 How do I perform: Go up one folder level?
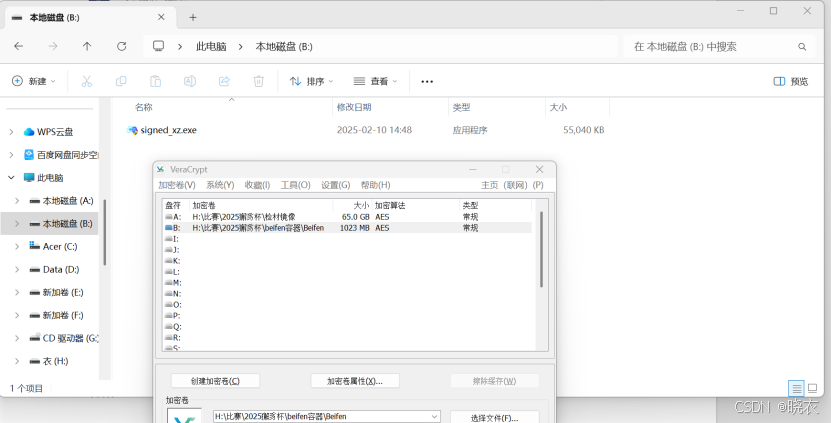87,47
